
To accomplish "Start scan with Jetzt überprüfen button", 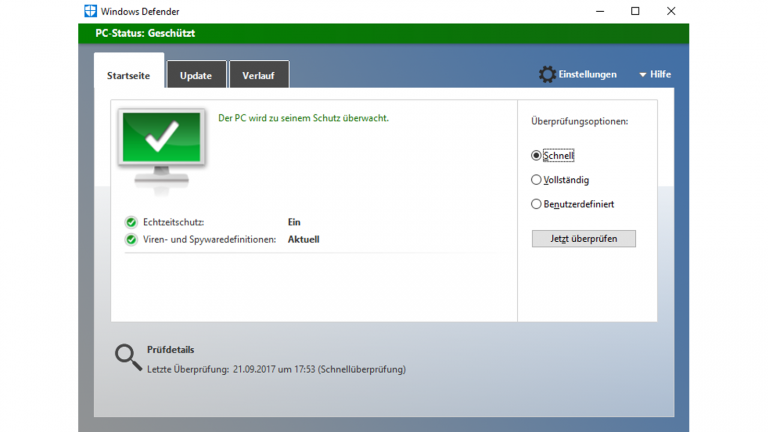I will tap(584, 239).
